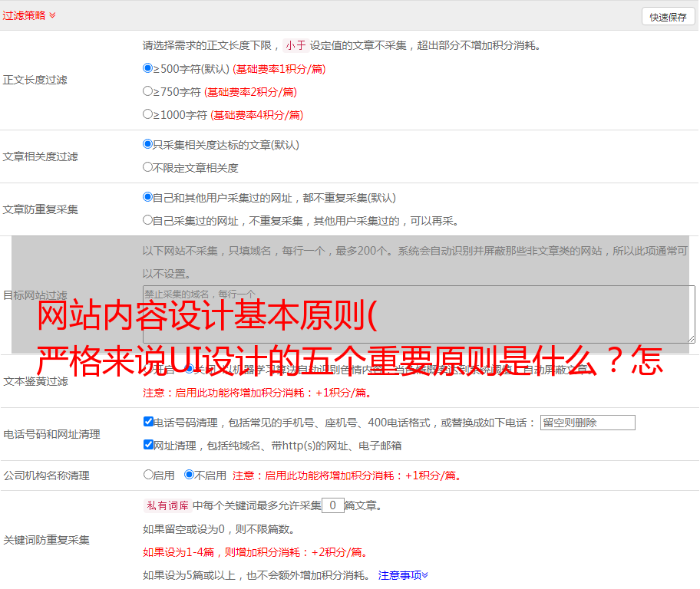Enable 公司机构名称清理 with 启用 radio
This screenshot has width=700, height=589.
(149, 475)
